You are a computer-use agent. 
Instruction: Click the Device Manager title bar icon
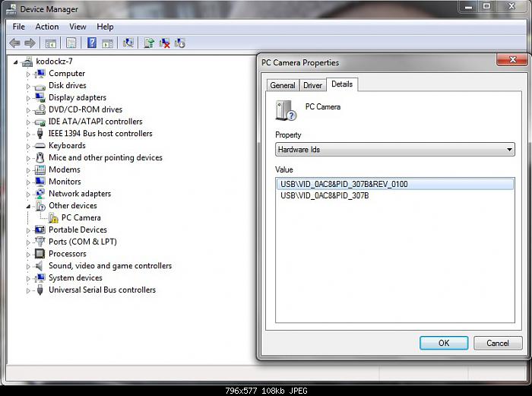pos(11,9)
